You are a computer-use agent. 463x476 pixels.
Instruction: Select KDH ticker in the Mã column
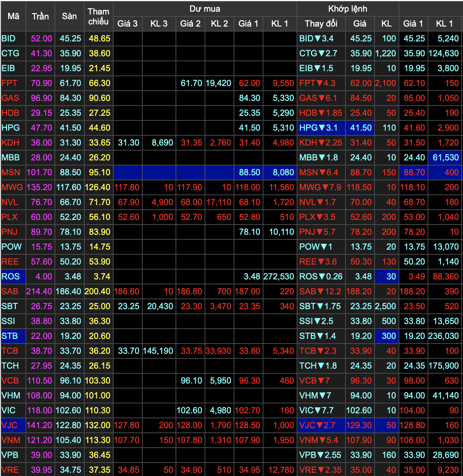[x=13, y=143]
